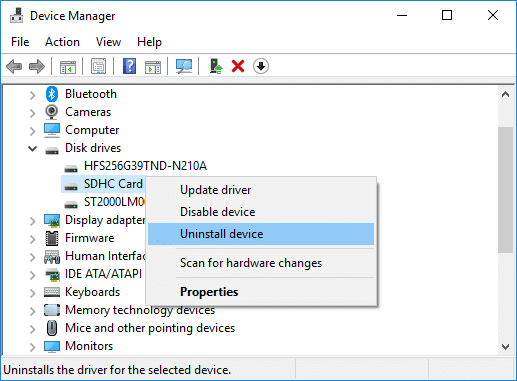Collapse the Disk drives category
517x381 pixels.
32,148
